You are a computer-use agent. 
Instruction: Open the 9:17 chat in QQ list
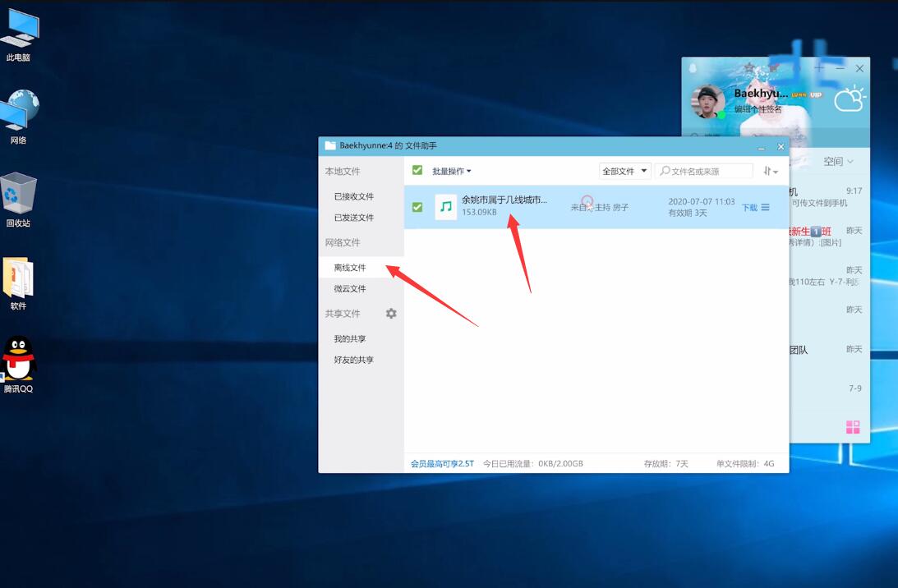click(829, 197)
